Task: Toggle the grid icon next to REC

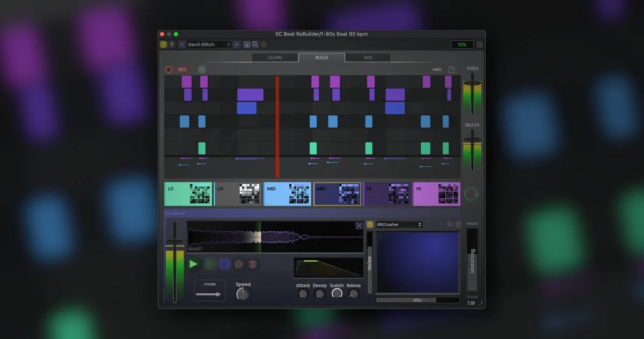Action: (202, 70)
